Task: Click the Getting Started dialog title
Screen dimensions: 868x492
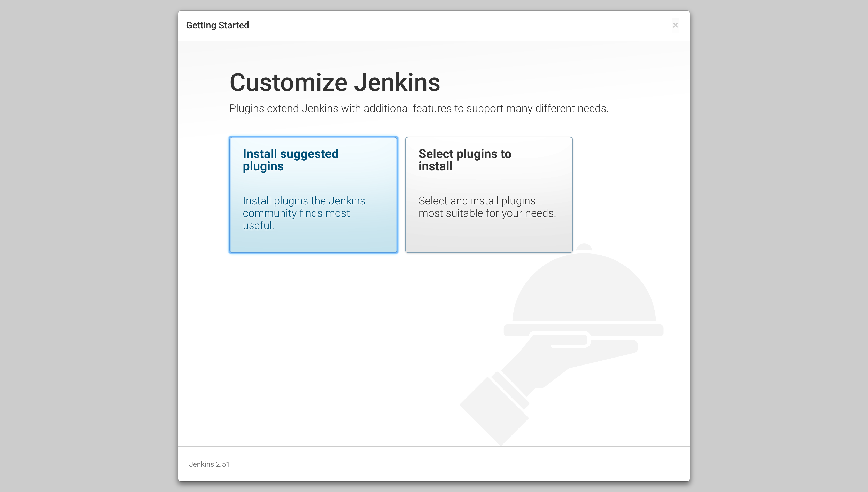Action: (x=218, y=25)
